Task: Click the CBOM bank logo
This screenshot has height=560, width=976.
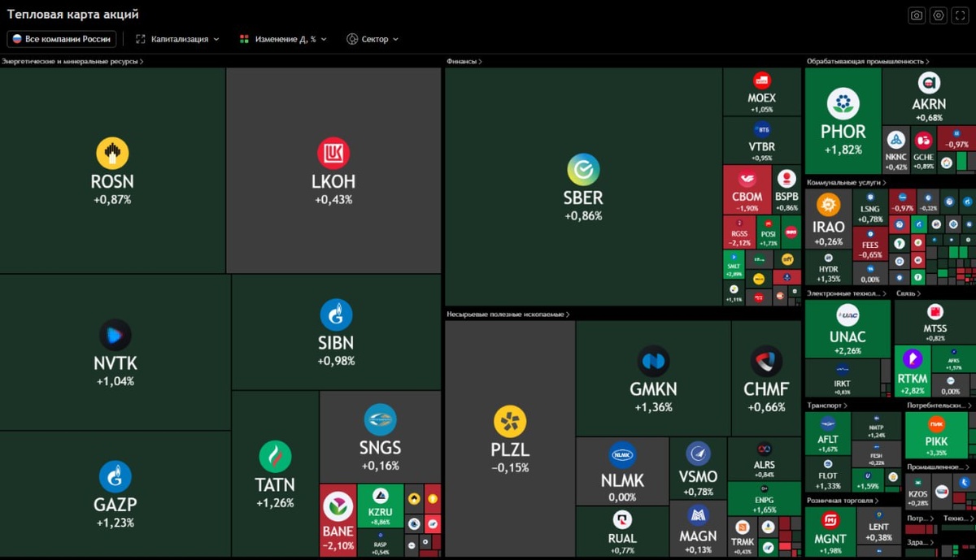Action: pyautogui.click(x=747, y=179)
